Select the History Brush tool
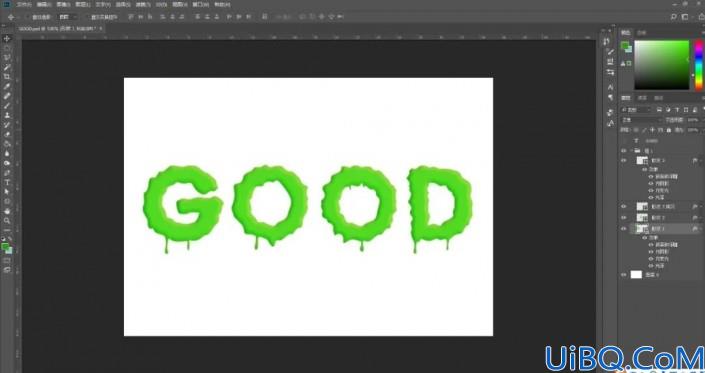Screen dimensions: 705x373 [7, 125]
